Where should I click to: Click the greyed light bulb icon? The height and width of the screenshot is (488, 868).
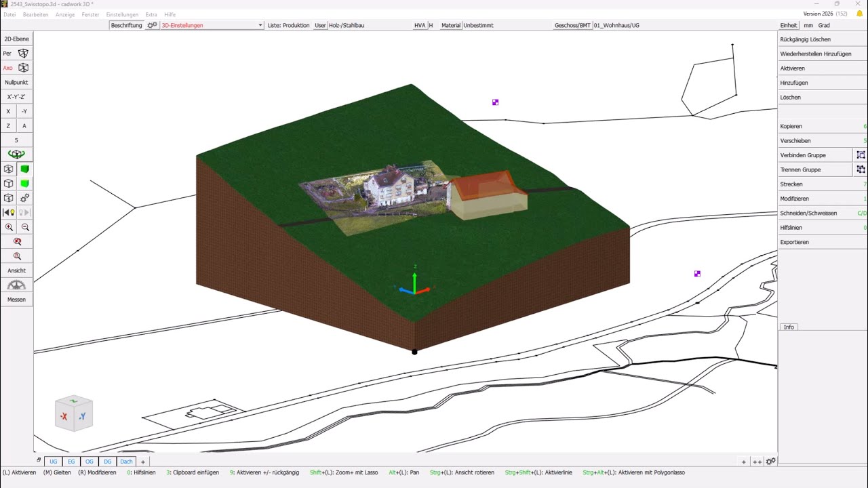(25, 213)
